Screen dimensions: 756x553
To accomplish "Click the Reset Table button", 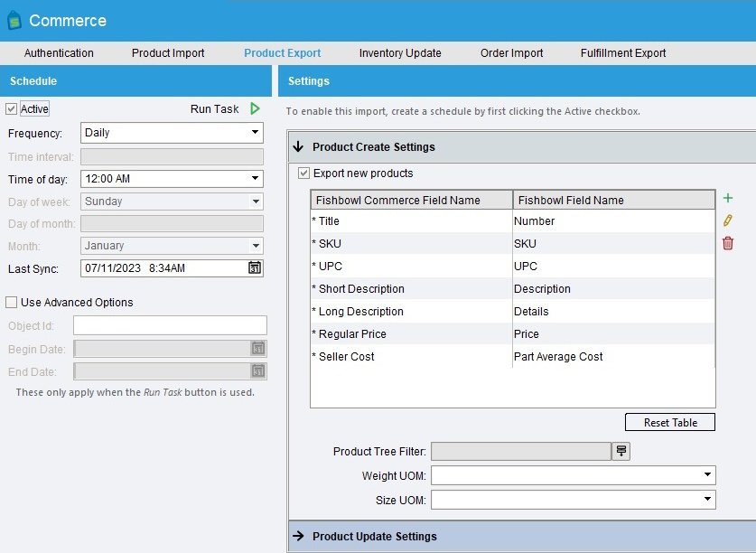I will tap(669, 422).
